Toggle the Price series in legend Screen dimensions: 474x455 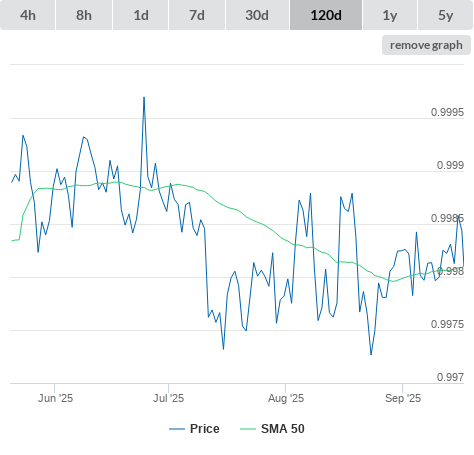[194, 429]
